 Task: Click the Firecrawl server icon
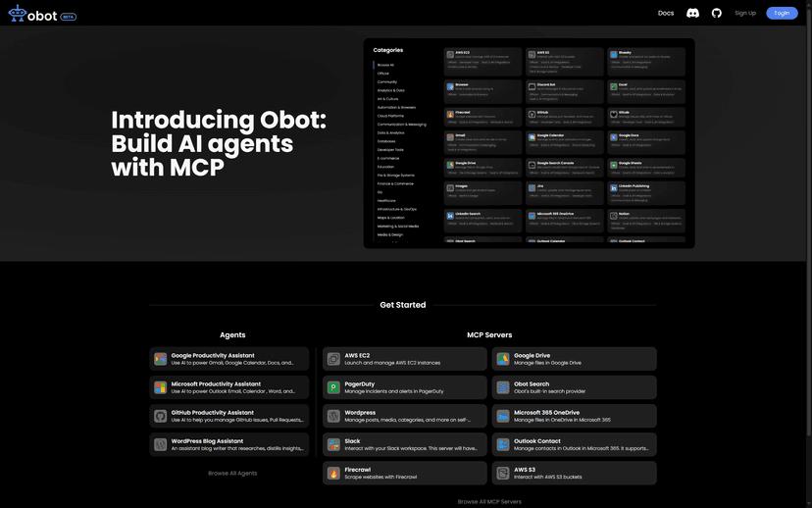tap(333, 474)
